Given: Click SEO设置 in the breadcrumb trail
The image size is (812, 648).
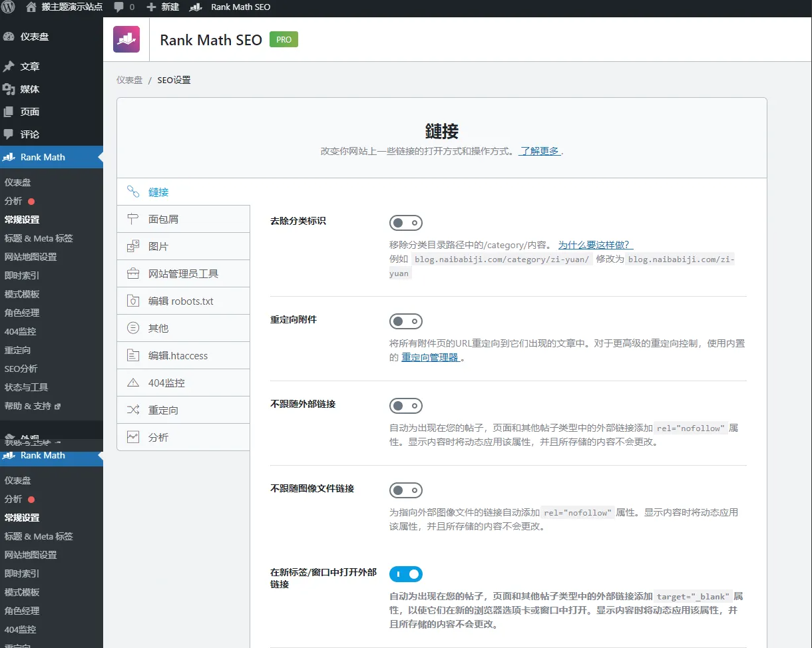Looking at the screenshot, I should click(174, 80).
